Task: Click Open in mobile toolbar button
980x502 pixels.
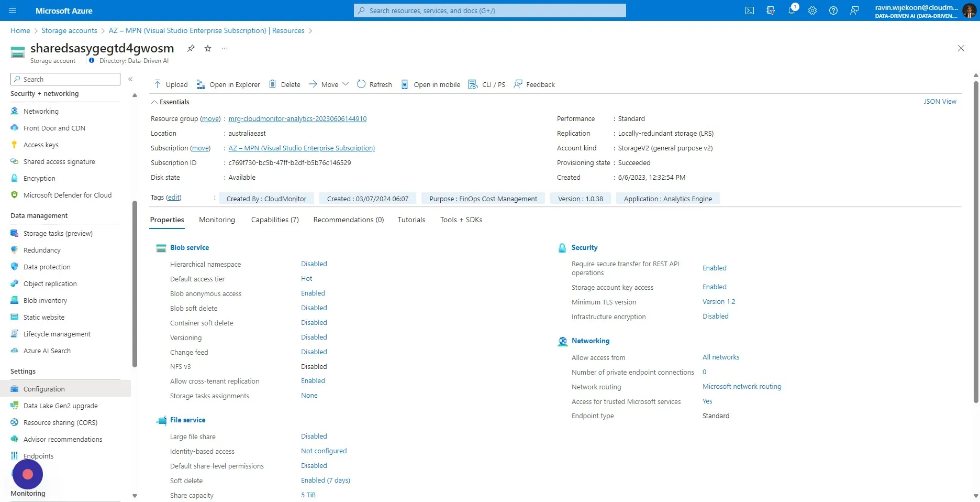Action: coord(430,84)
